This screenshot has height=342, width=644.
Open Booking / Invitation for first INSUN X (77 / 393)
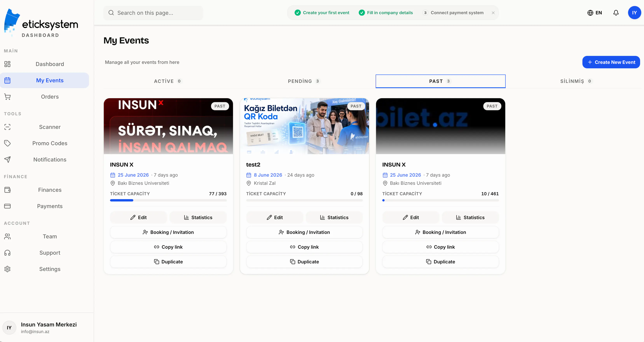click(168, 232)
